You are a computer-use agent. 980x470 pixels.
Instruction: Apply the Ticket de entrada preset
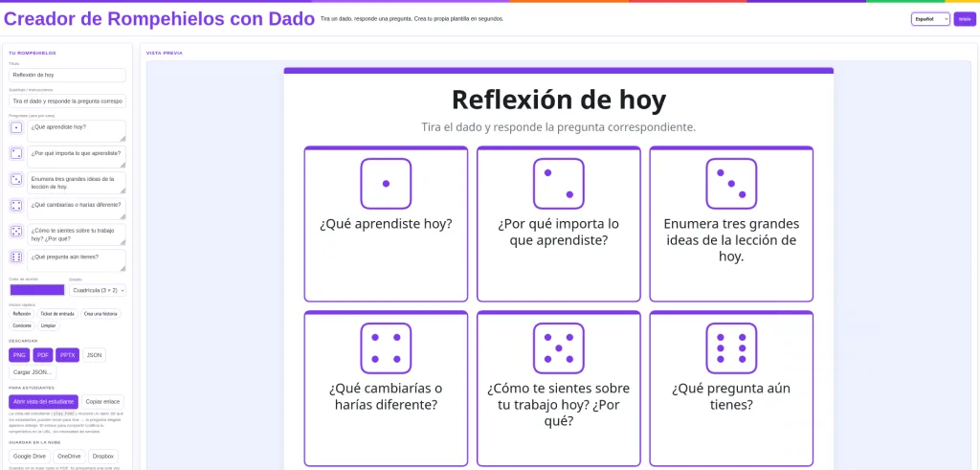click(x=57, y=314)
